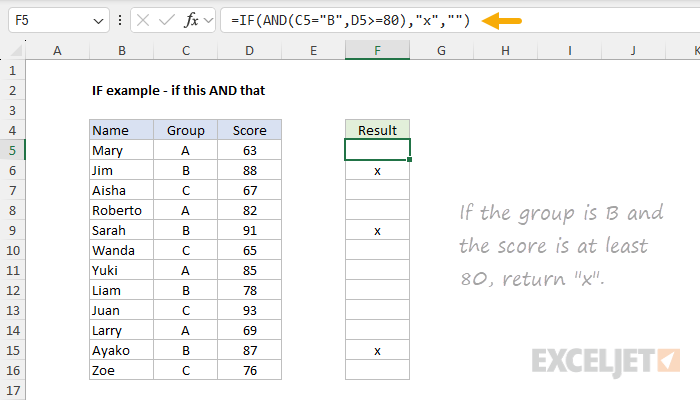Click the cell containing Jim
700x400 pixels.
121,171
